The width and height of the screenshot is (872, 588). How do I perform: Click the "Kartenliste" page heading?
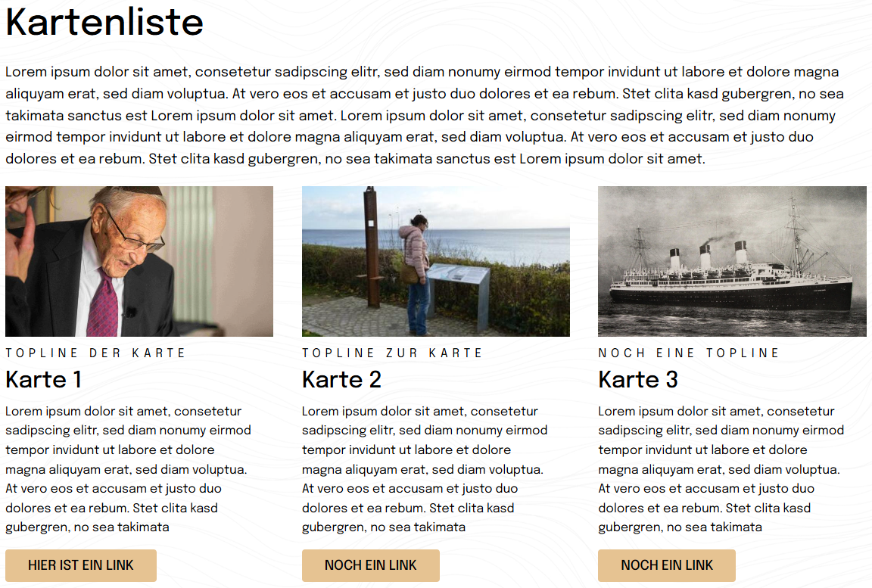[x=104, y=23]
